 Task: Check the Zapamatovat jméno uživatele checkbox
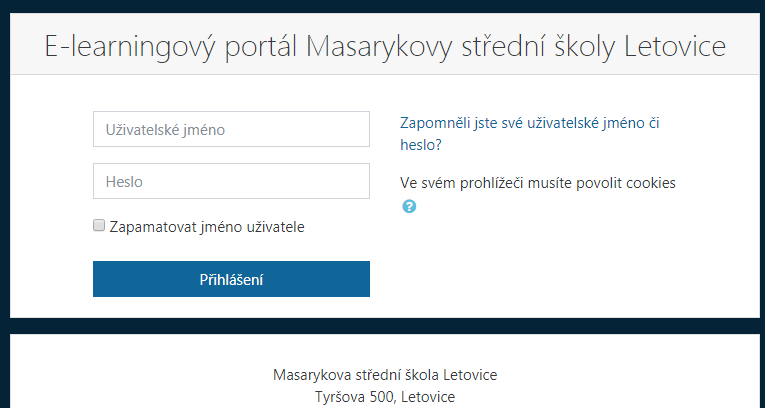point(99,225)
